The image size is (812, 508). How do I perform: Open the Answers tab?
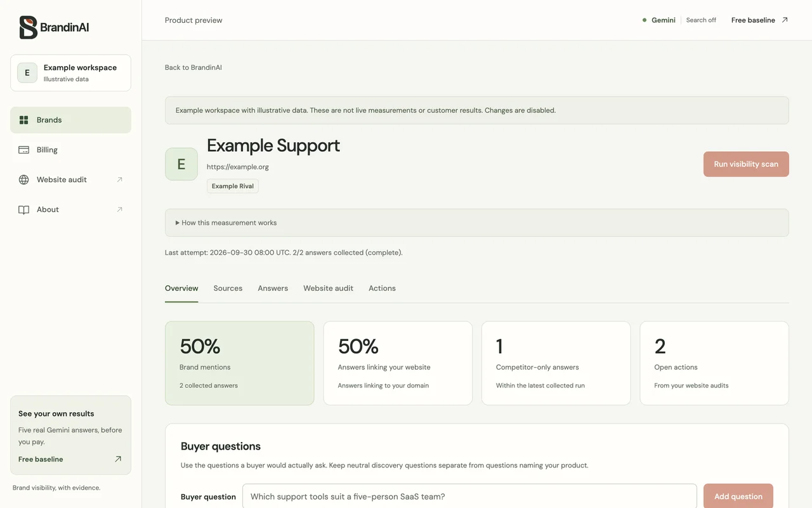[273, 288]
